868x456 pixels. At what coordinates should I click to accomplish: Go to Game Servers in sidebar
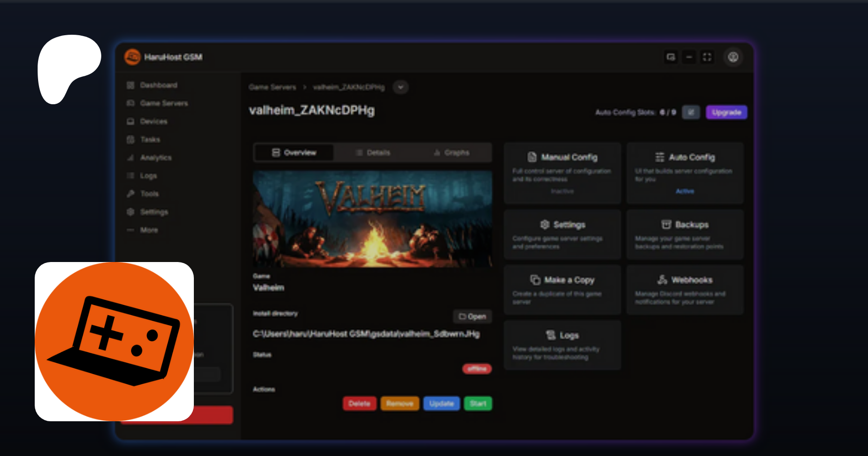pyautogui.click(x=163, y=103)
